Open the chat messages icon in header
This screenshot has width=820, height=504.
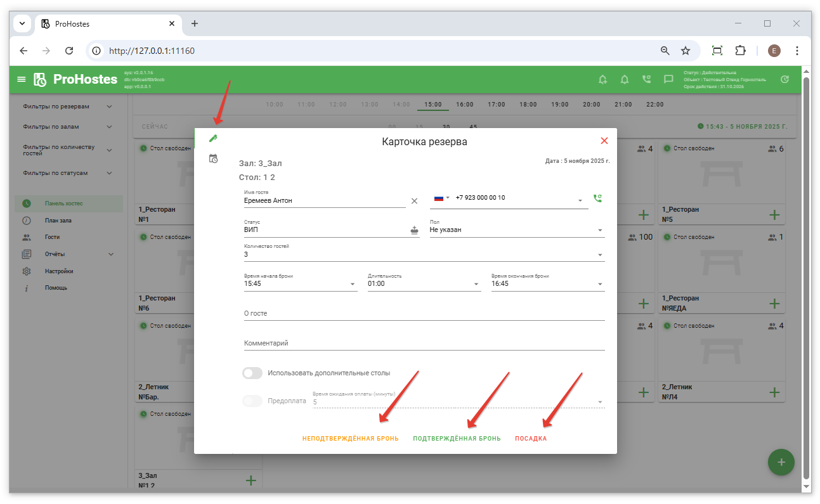tap(668, 79)
